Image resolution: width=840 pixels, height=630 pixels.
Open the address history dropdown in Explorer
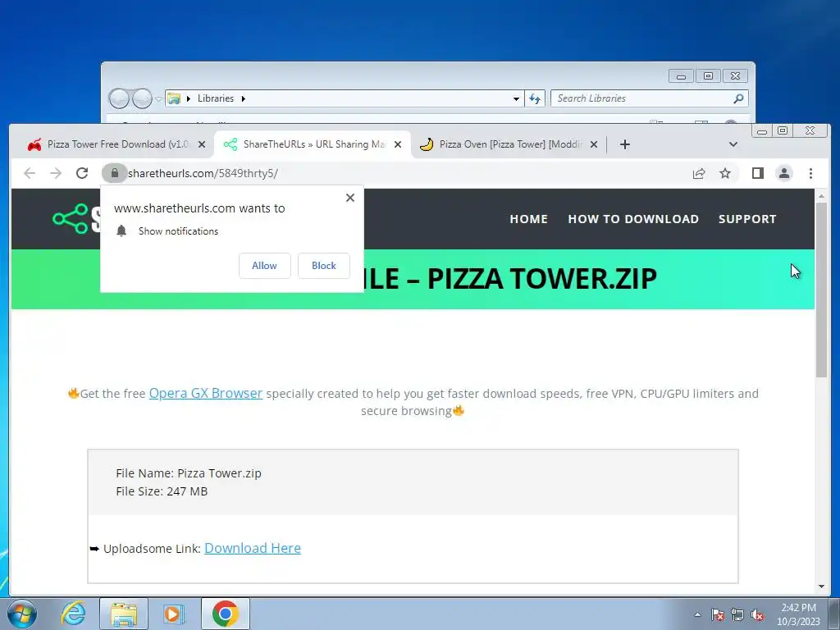tap(516, 98)
